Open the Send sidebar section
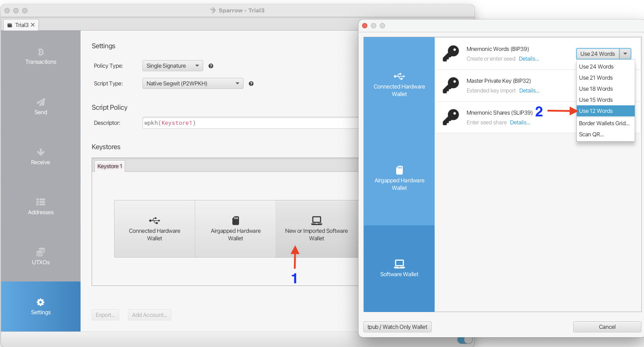Viewport: 644px width, 347px height. tap(41, 106)
